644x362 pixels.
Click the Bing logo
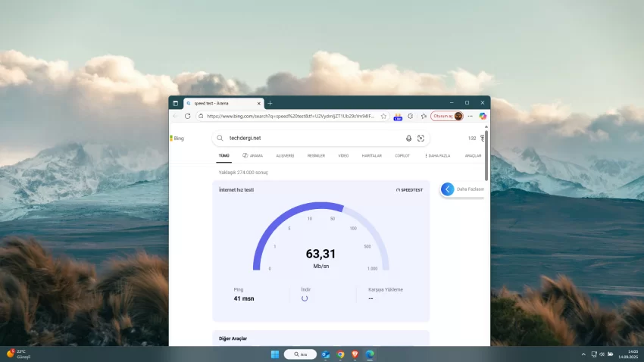[177, 139]
